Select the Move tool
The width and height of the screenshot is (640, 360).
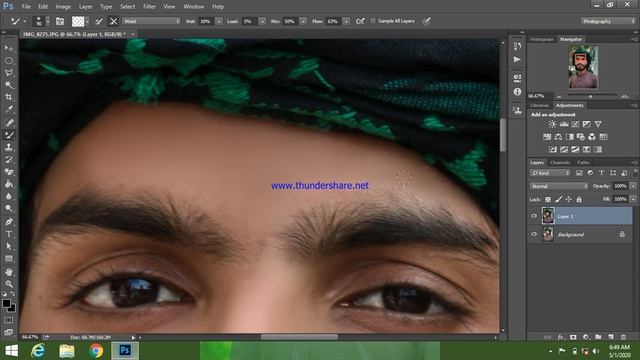point(9,48)
